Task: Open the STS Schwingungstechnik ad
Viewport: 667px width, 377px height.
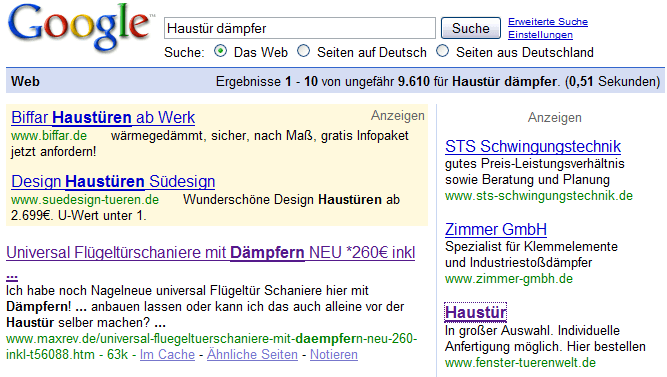Action: 533,146
